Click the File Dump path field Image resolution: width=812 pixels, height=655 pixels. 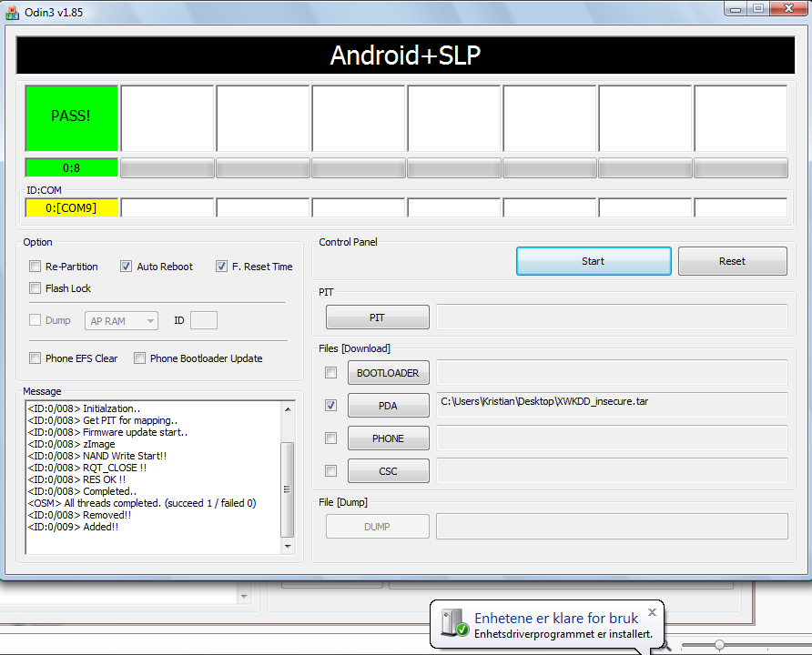click(x=612, y=526)
